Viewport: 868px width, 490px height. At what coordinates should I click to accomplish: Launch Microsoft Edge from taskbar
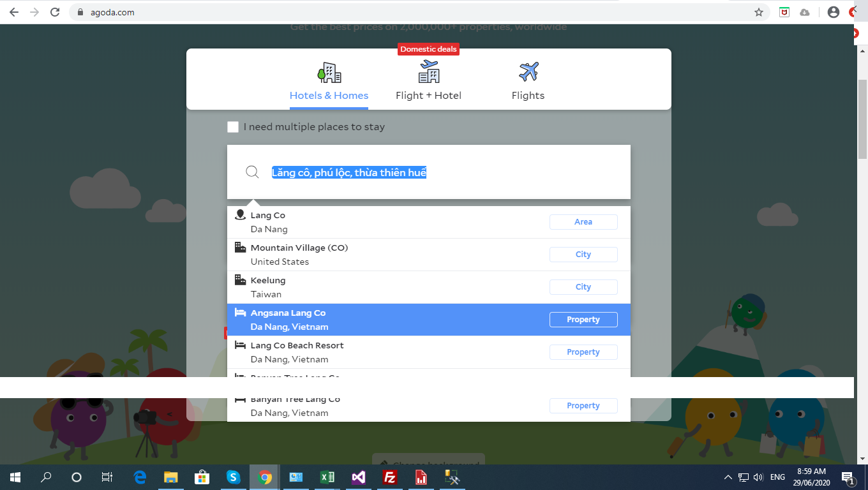pyautogui.click(x=140, y=477)
